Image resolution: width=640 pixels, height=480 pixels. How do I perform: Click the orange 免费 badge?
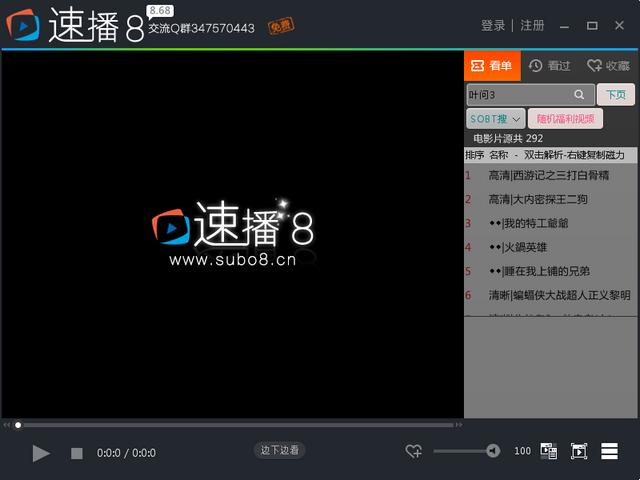pos(281,26)
